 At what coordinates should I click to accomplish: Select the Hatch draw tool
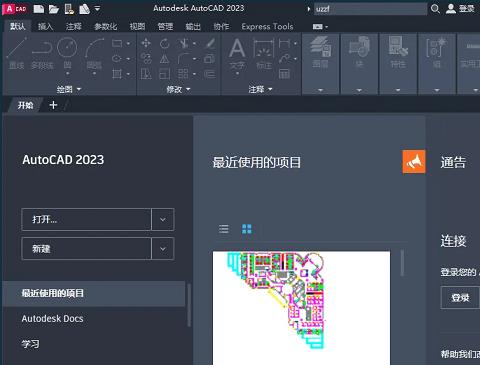point(117,74)
